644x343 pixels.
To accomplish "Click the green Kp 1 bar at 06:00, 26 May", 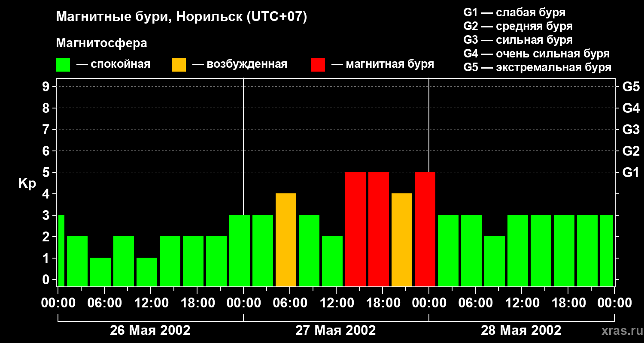I will [100, 272].
